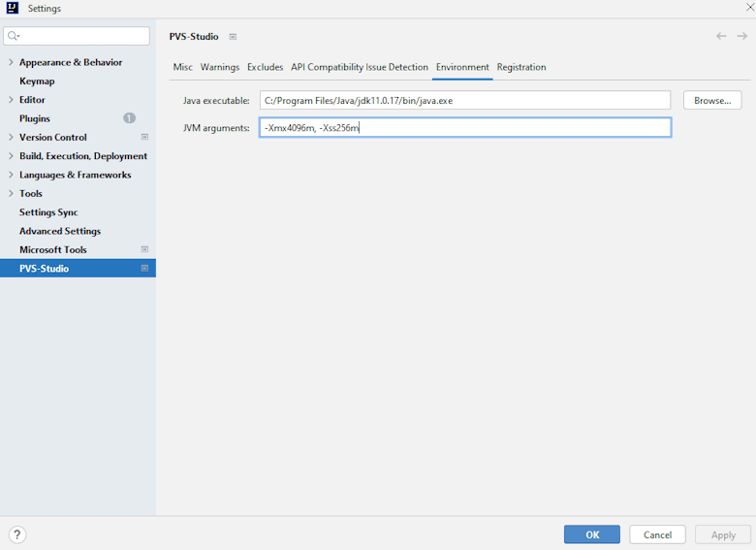The width and height of the screenshot is (756, 550).
Task: Expand the Editor settings node
Action: point(11,100)
